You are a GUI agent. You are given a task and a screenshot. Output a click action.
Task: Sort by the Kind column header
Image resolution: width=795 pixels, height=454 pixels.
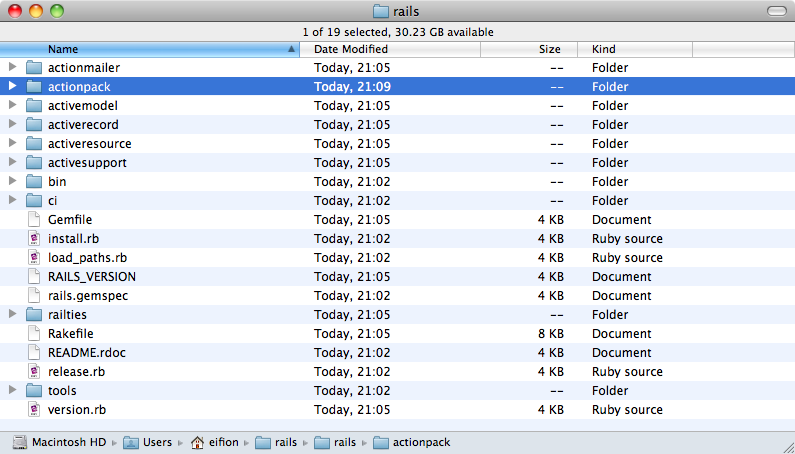click(635, 49)
